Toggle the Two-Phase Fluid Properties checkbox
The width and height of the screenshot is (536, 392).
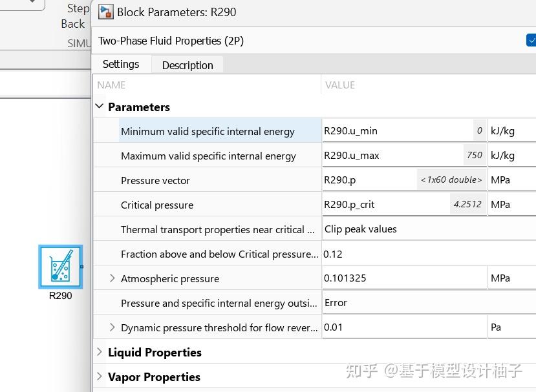click(x=531, y=40)
